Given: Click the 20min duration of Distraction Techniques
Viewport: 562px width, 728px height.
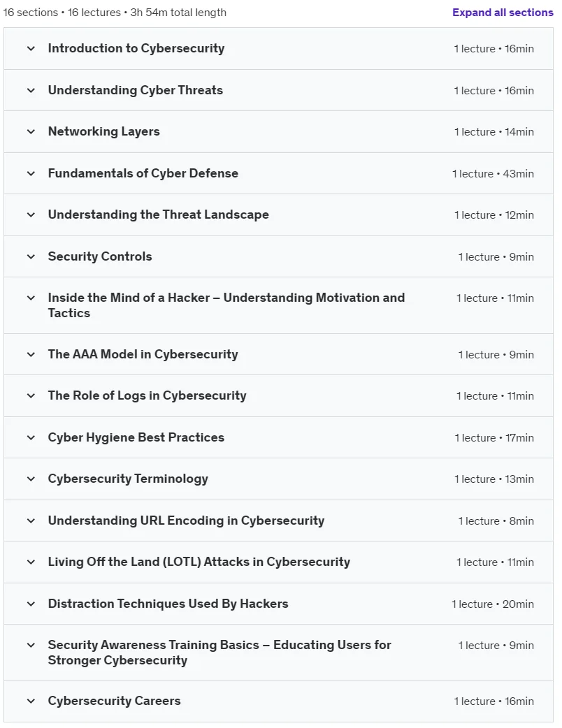Looking at the screenshot, I should pos(518,604).
